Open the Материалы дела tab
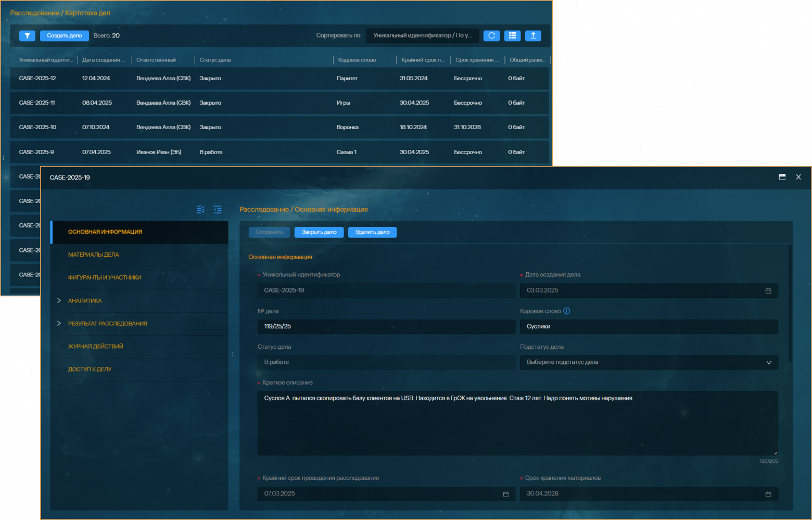The image size is (812, 520). (94, 255)
